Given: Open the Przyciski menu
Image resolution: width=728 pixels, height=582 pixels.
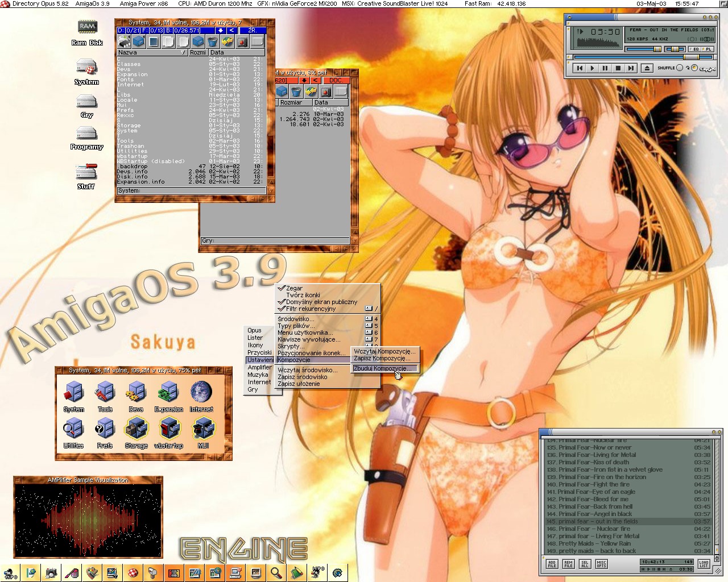Looking at the screenshot, I should [259, 352].
